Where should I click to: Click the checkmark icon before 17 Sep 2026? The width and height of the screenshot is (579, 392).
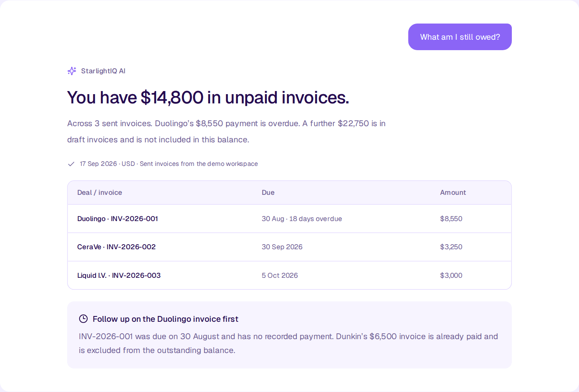[x=71, y=164]
